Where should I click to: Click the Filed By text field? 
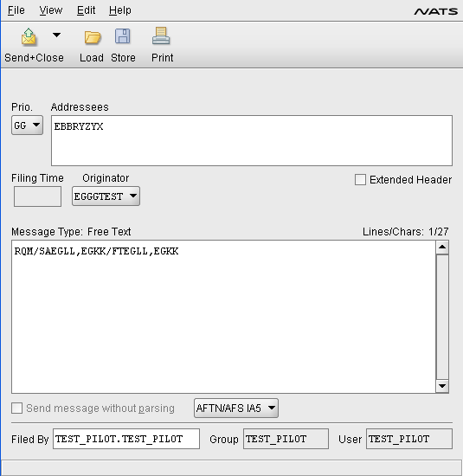[126, 439]
